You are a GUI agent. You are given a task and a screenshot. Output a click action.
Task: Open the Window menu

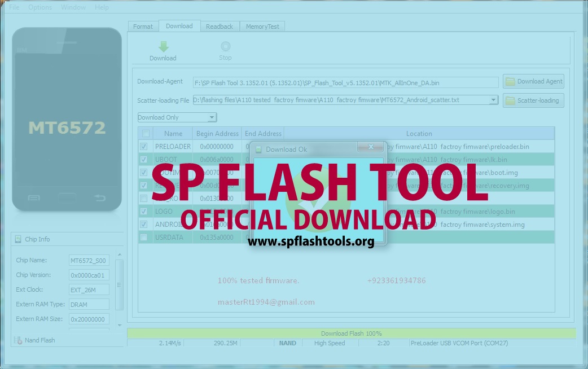tap(73, 7)
